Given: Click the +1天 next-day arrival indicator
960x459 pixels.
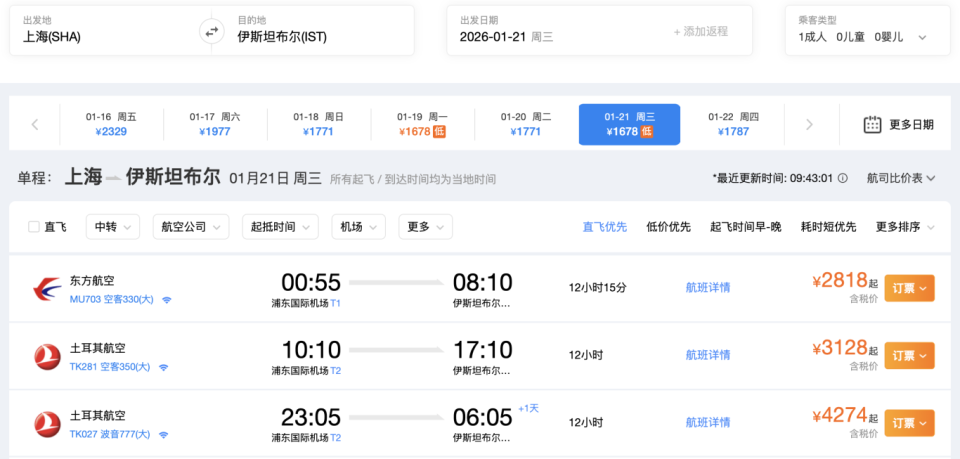Looking at the screenshot, I should coord(528,409).
